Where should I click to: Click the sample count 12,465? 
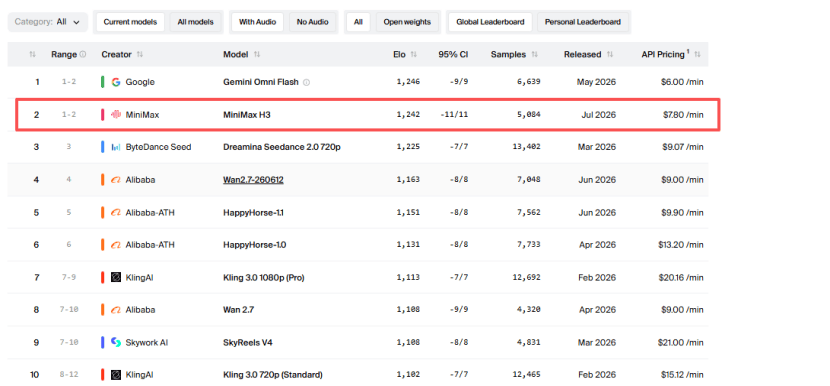526,375
